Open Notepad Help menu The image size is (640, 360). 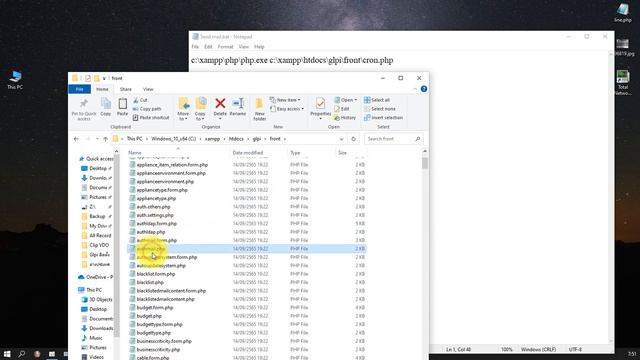pyautogui.click(x=259, y=47)
